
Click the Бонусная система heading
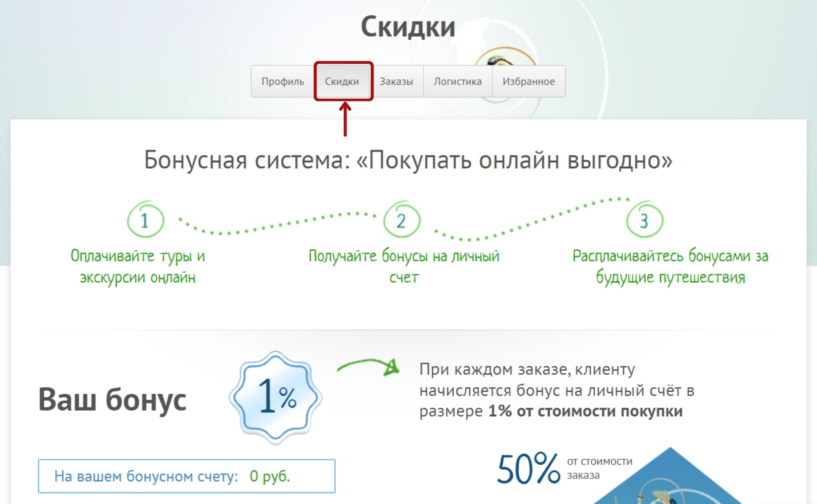point(408,160)
